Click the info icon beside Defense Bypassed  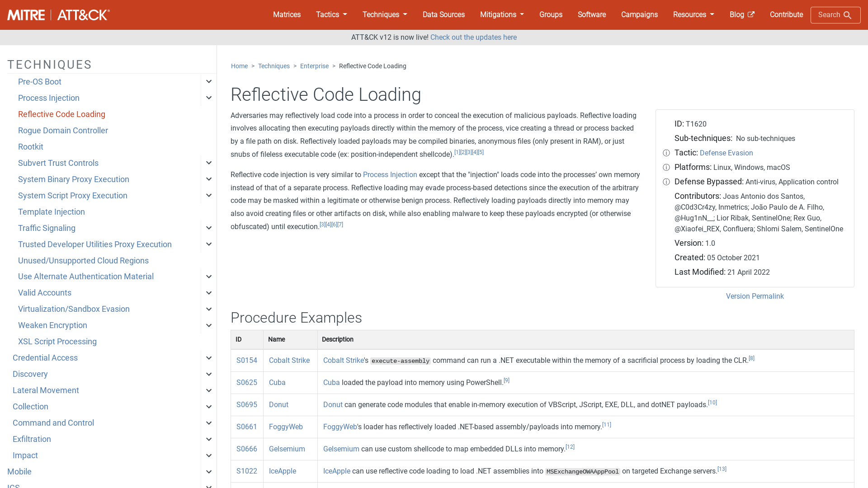(x=666, y=182)
